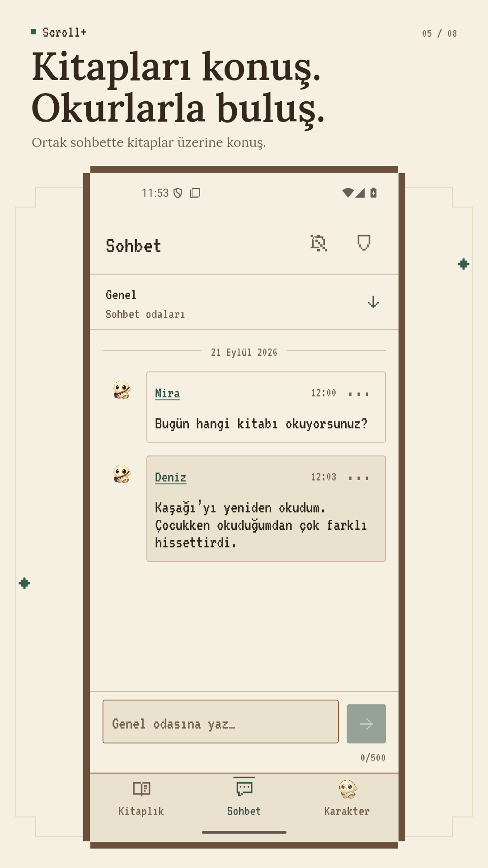Tap the Scroll+ brand label
This screenshot has height=868, width=488.
(x=64, y=33)
